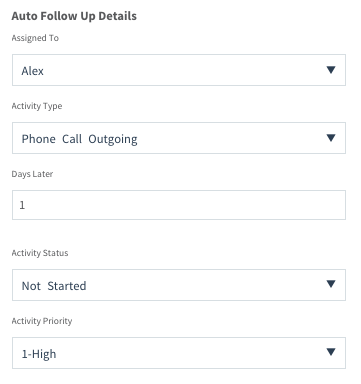
Task: Focus the Days Later input field
Action: coord(179,205)
